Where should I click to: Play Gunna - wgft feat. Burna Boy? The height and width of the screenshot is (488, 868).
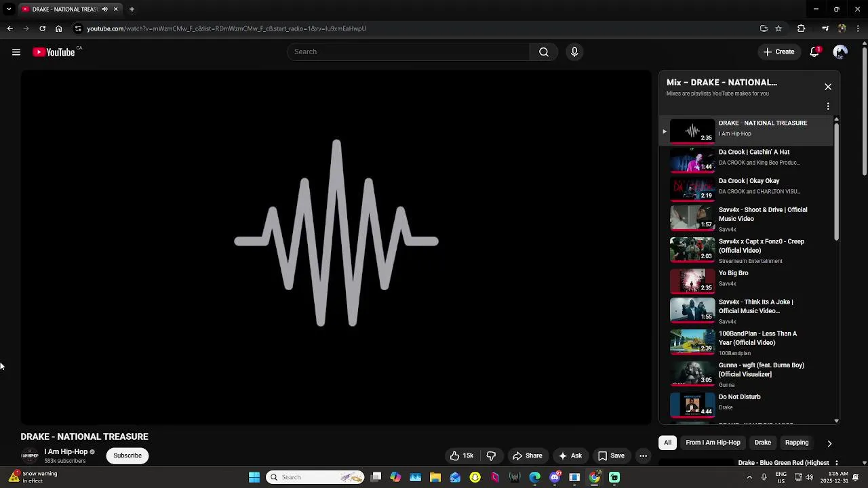pyautogui.click(x=746, y=375)
